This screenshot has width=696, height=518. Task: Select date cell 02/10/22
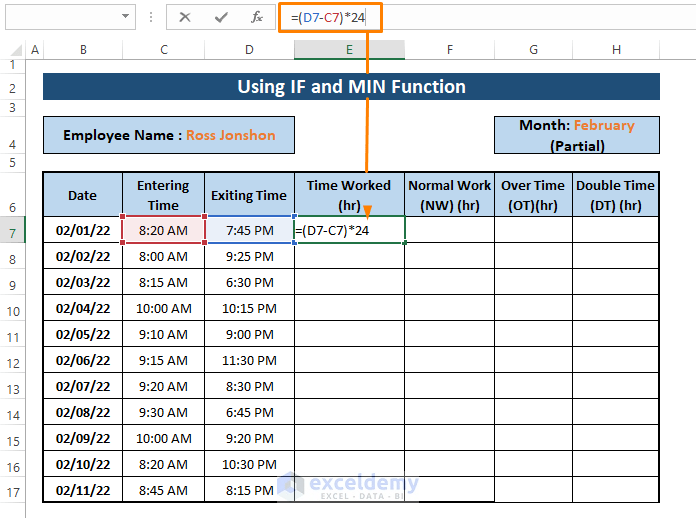pyautogui.click(x=83, y=464)
